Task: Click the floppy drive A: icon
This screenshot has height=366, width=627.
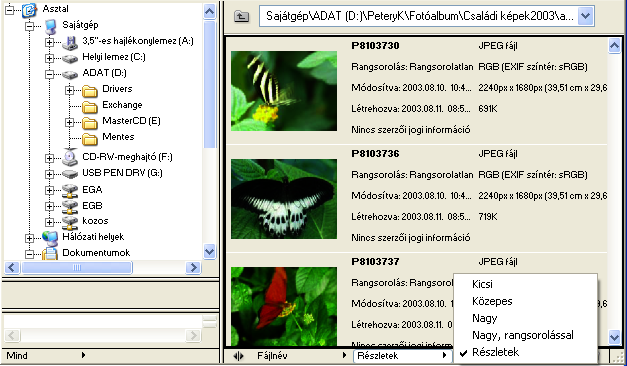Action: click(70, 42)
